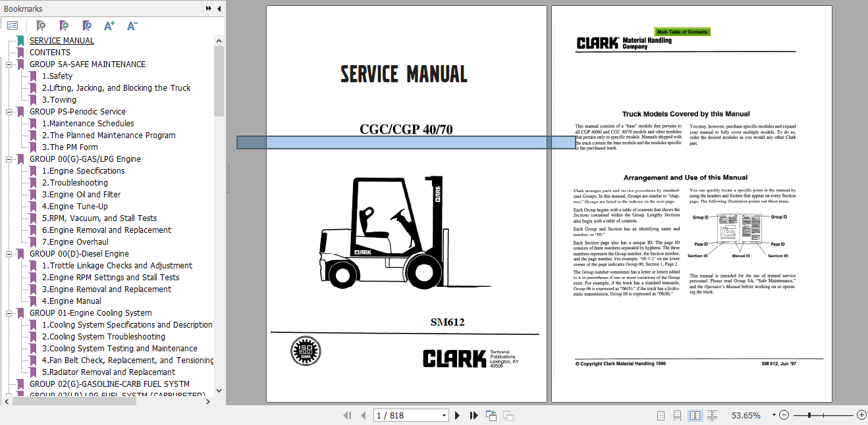This screenshot has width=868, height=425.
Task: Click the double-arrow expand icon in Bookmarks header
Action: click(209, 9)
